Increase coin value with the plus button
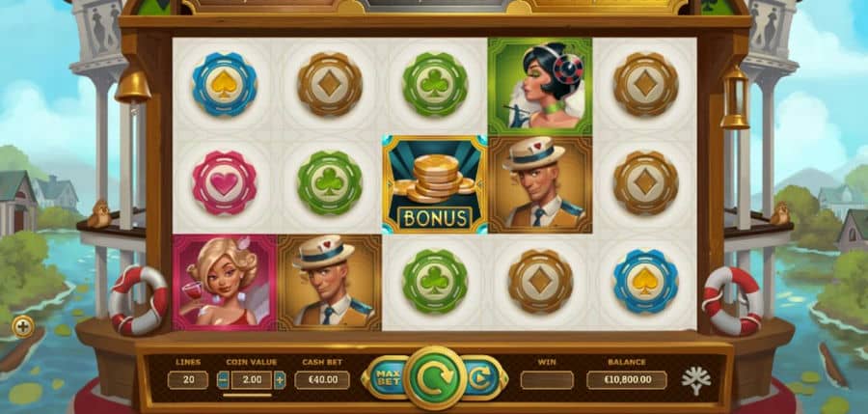The image size is (868, 414). (x=280, y=380)
